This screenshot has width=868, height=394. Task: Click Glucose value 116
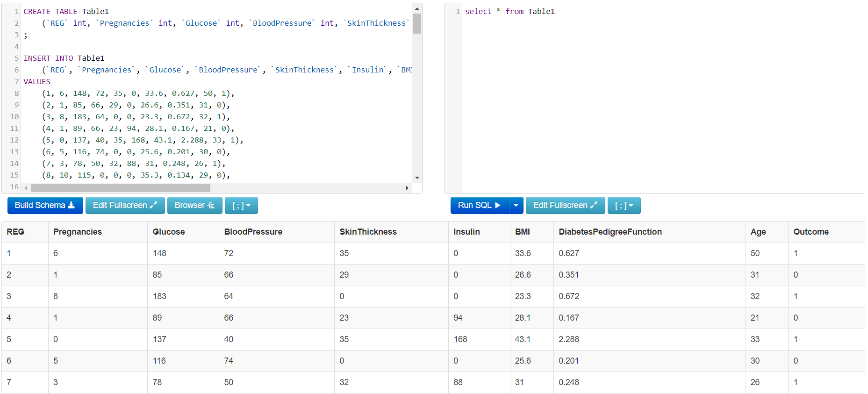pyautogui.click(x=159, y=361)
